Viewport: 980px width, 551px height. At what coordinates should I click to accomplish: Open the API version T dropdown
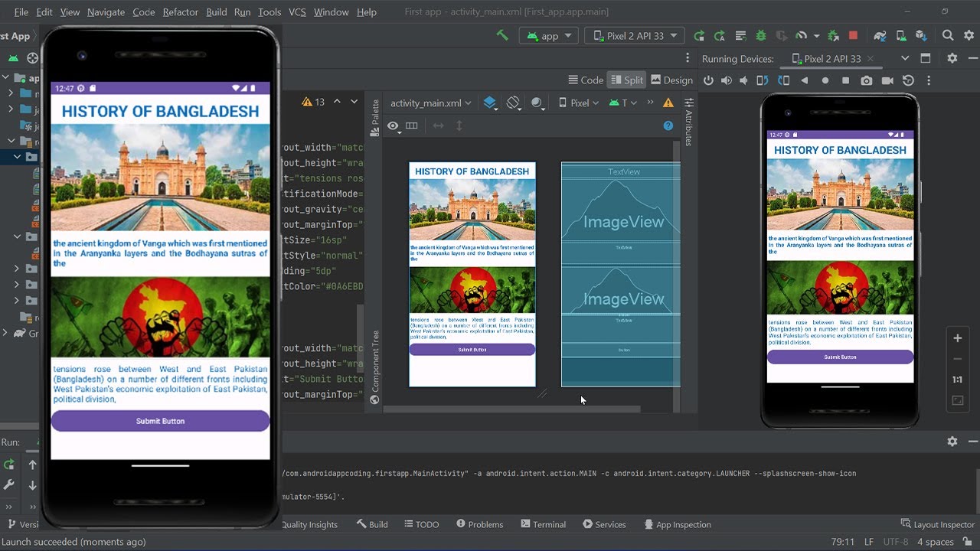[623, 103]
